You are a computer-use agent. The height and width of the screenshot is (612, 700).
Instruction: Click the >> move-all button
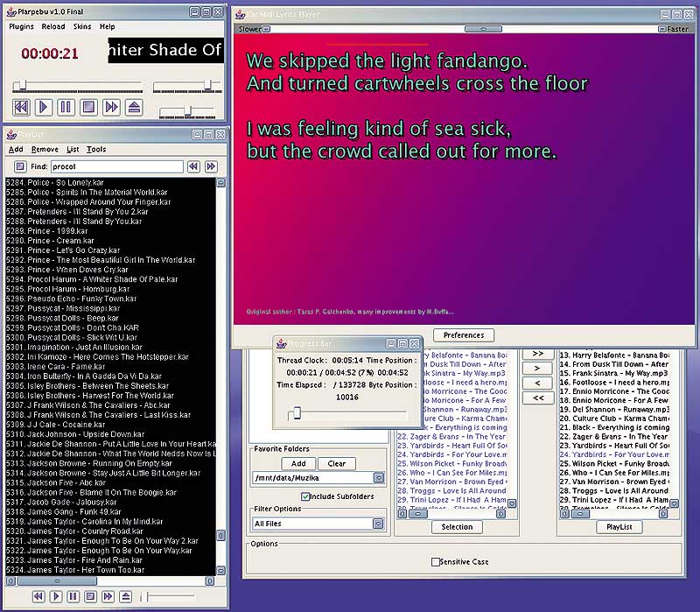[538, 354]
